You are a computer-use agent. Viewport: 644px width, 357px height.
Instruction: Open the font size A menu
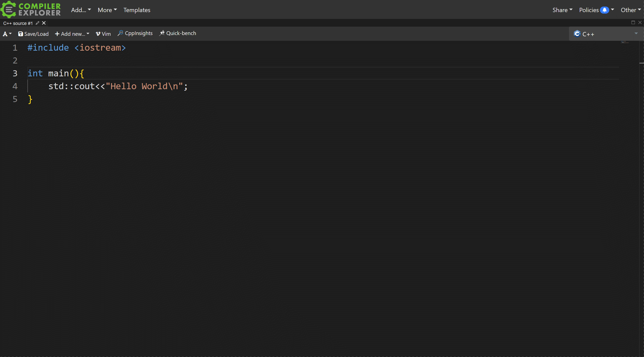click(7, 34)
